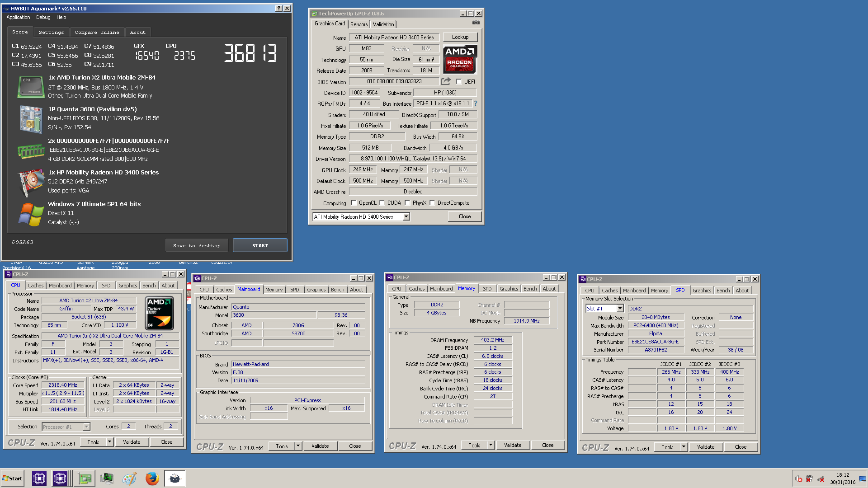Enable the OpenCL checkbox

click(x=354, y=203)
